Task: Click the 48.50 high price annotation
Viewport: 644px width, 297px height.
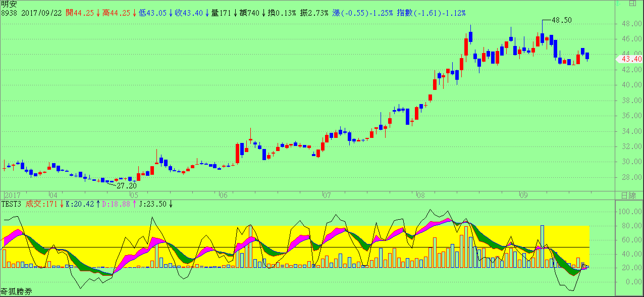Action: pyautogui.click(x=562, y=20)
